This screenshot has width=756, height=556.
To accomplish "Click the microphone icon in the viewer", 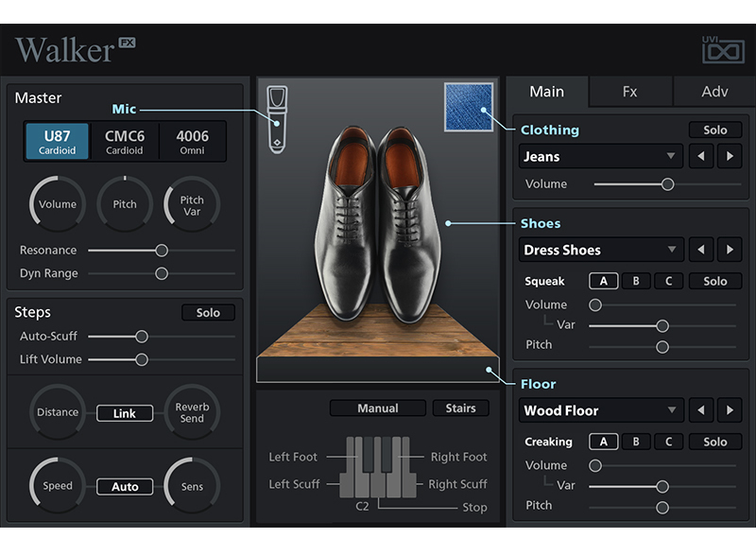I will click(277, 120).
